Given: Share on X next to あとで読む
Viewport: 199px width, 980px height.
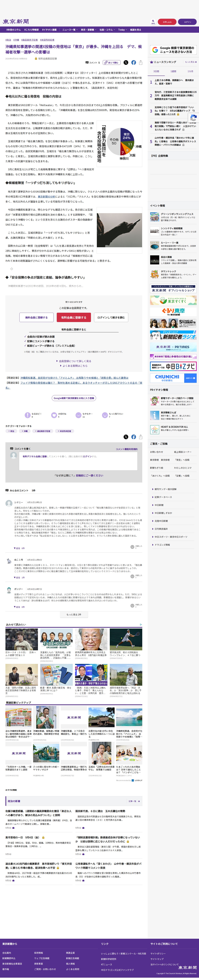Looking at the screenshot, I should click(x=126, y=62).
